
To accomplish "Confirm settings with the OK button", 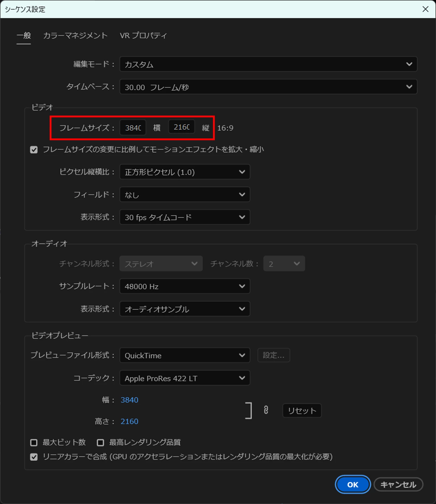I will [x=353, y=484].
